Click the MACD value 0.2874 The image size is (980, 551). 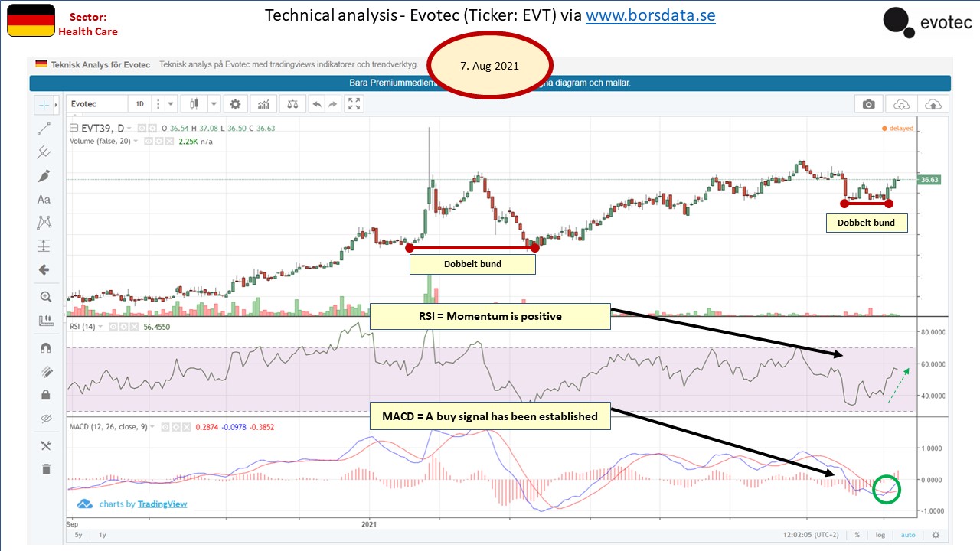click(207, 426)
